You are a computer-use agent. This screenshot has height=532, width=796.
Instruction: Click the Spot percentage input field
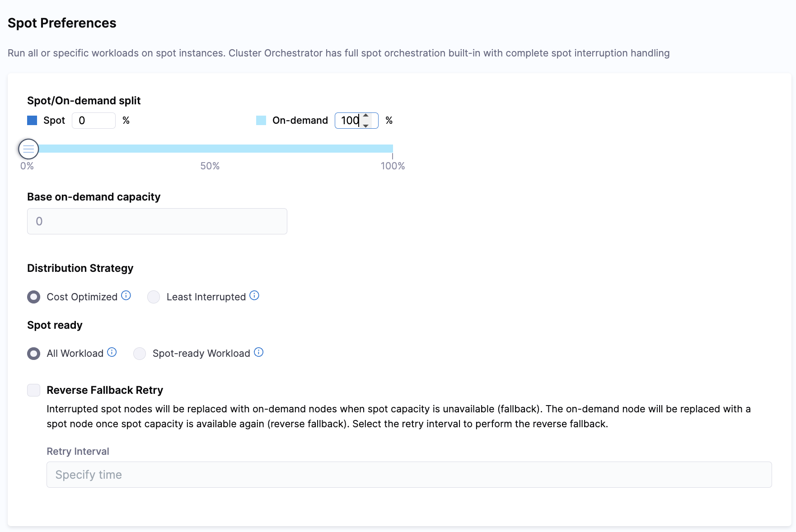pos(94,121)
